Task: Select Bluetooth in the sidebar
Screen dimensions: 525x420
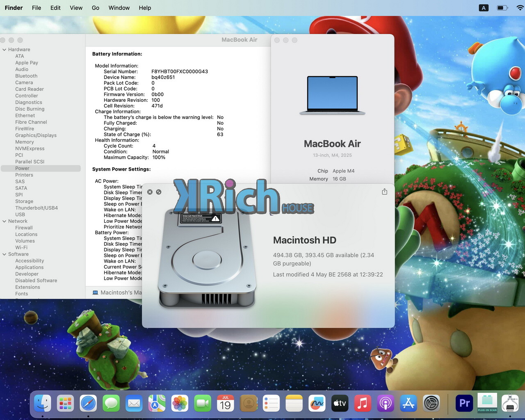Action: (x=26, y=76)
